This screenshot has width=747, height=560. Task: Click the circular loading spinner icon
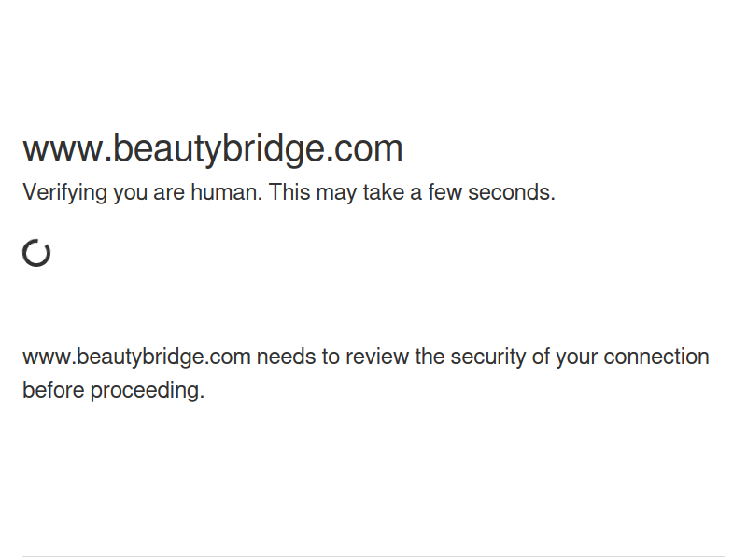coord(36,253)
